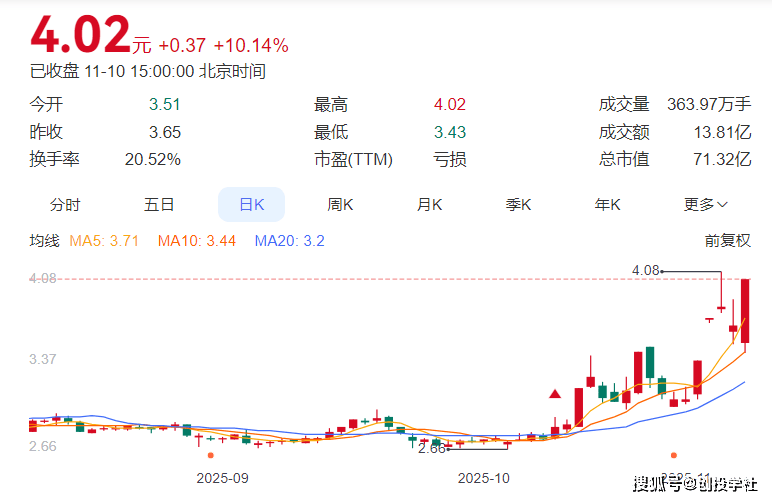Toggle the MA10 moving average label
This screenshot has height=501, width=772.
(196, 241)
